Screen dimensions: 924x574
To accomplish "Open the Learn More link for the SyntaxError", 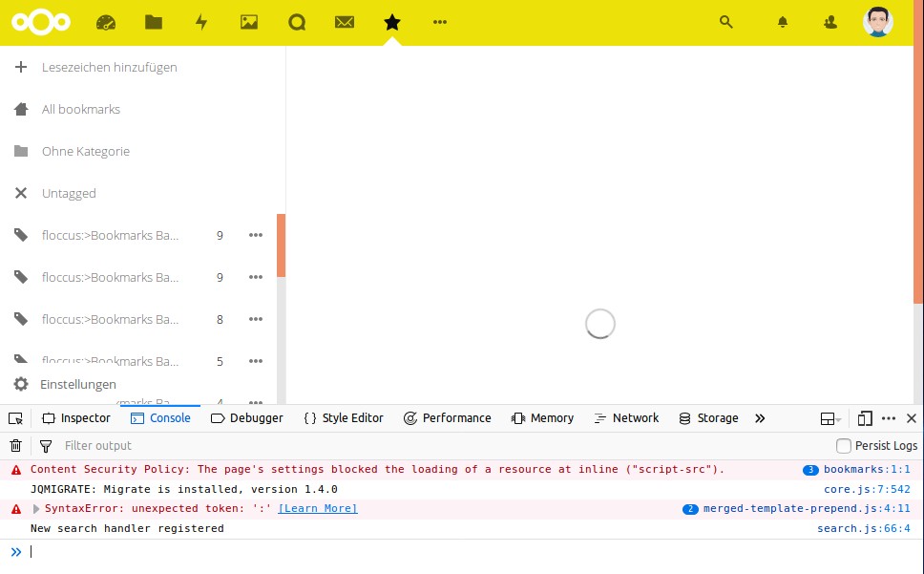I will coord(319,508).
